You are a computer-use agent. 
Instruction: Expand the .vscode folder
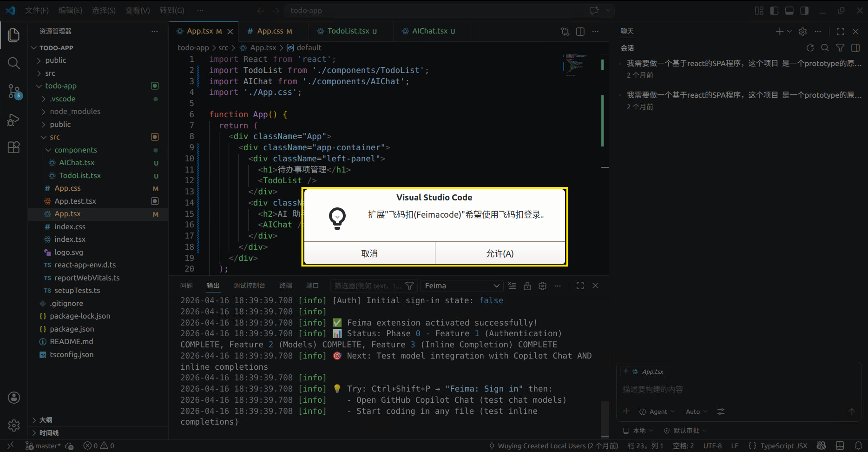[62, 99]
